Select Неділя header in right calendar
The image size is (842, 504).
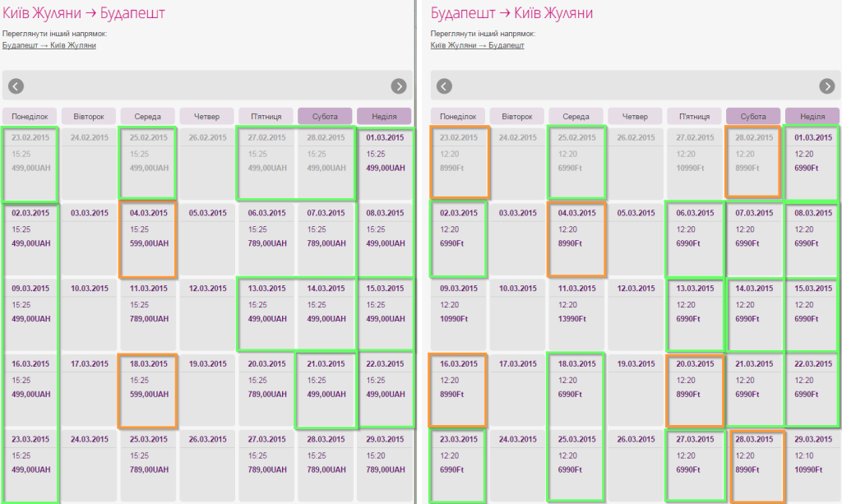tap(812, 117)
